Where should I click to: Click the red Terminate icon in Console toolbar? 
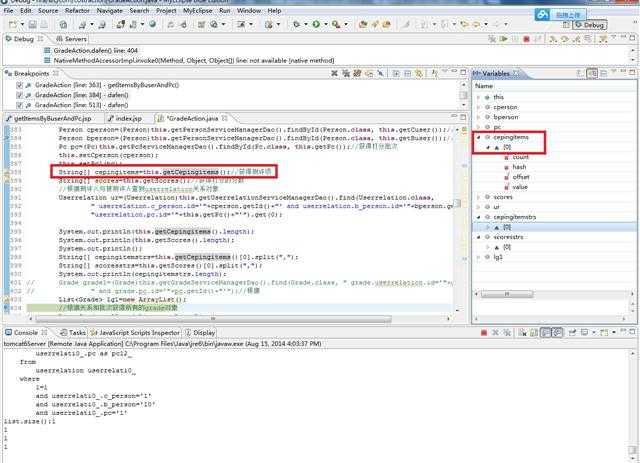(x=484, y=333)
